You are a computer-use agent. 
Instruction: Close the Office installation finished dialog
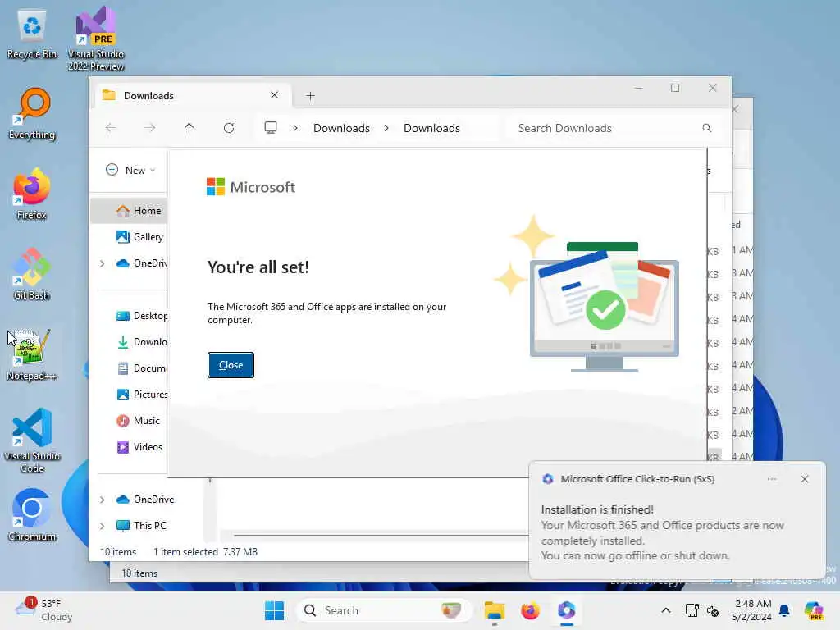click(231, 365)
